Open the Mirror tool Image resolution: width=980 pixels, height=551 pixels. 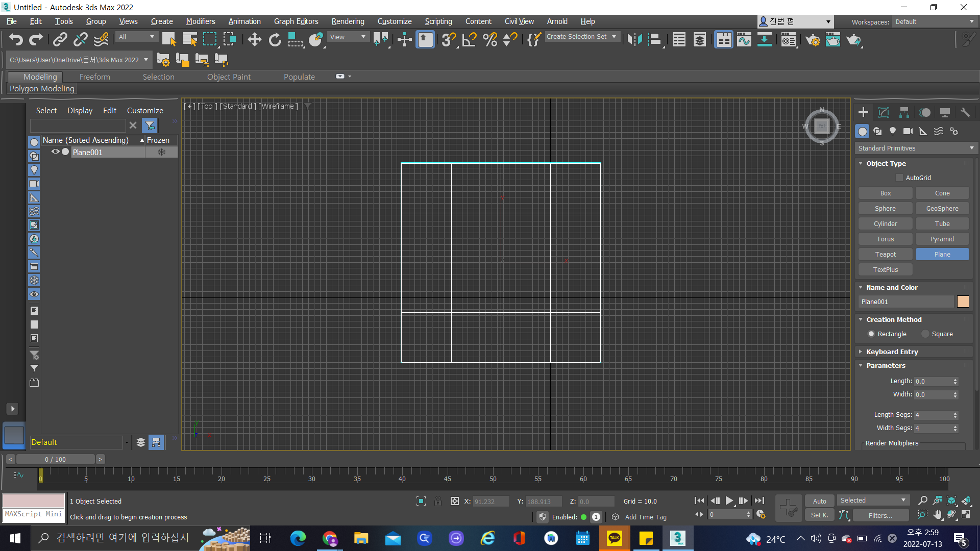(x=634, y=40)
